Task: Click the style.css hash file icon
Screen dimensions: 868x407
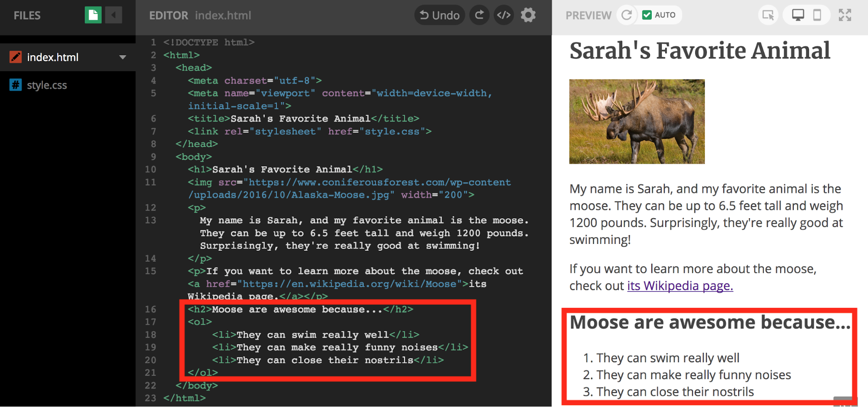Action: click(16, 85)
